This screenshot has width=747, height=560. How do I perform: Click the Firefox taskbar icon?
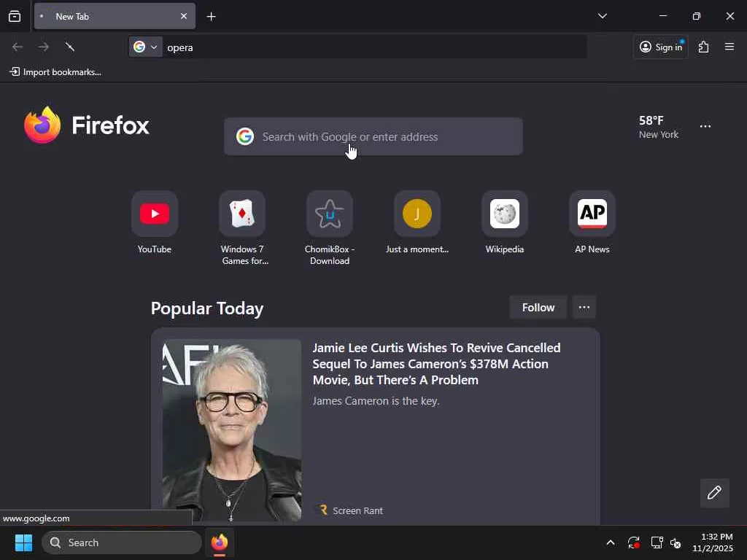point(220,542)
